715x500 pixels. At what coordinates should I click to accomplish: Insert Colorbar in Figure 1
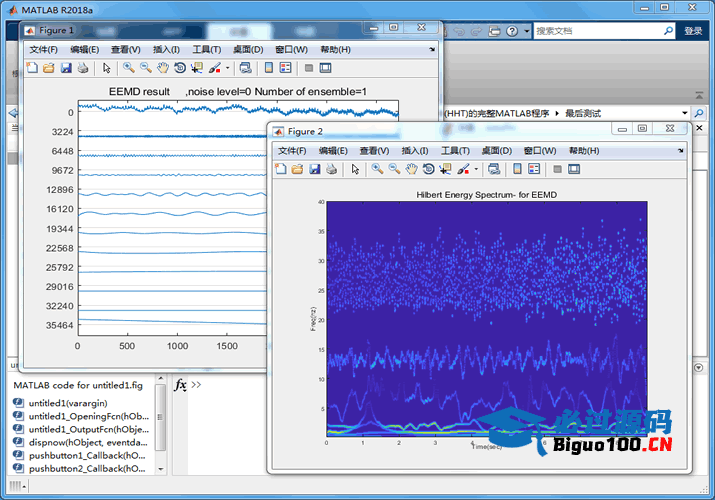pos(269,68)
